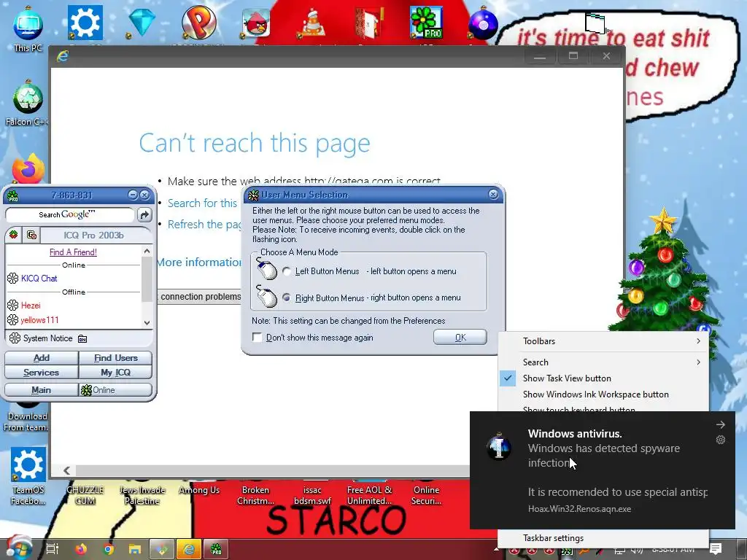This screenshot has height=560, width=747.
Task: Click the ICQ Pro 2003b tab label
Action: pyautogui.click(x=94, y=236)
